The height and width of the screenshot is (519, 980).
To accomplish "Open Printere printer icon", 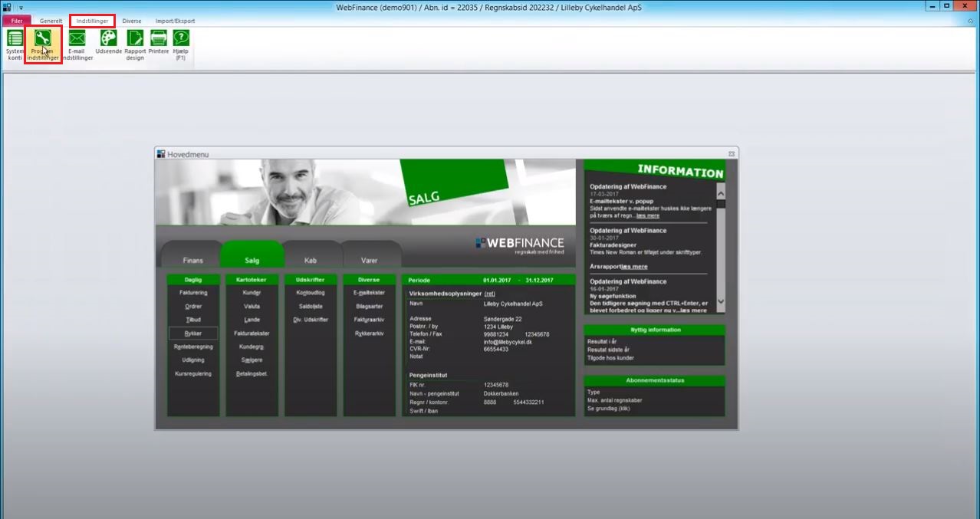I will (158, 42).
